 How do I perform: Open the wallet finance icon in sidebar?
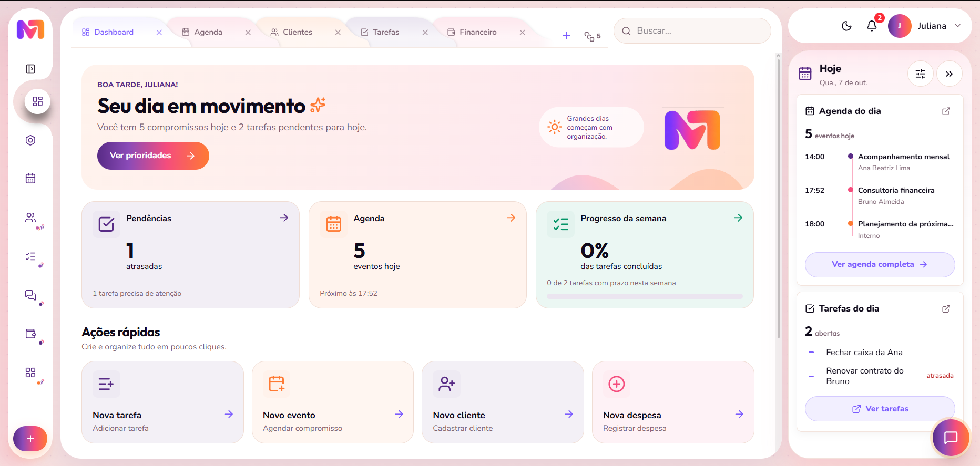coord(30,334)
